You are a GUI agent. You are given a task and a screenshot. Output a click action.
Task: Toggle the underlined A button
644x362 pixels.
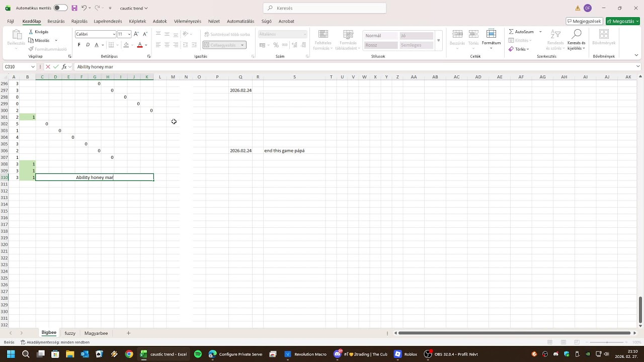97,45
